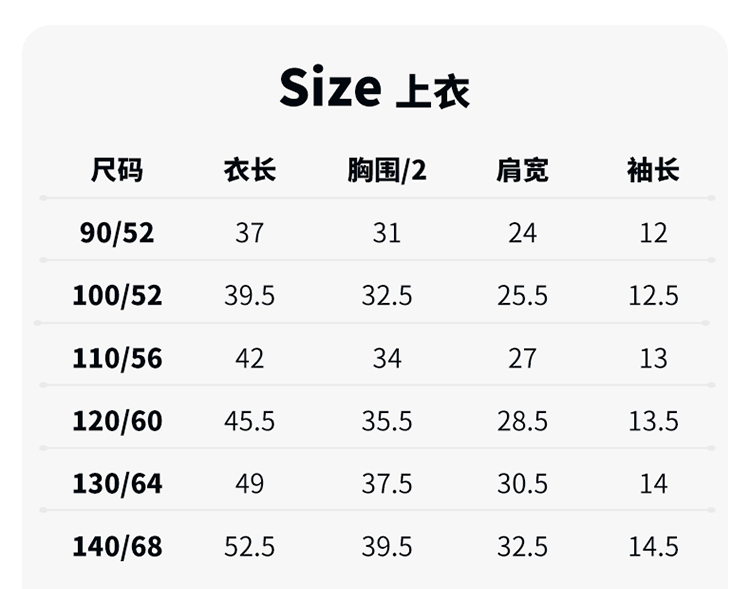The width and height of the screenshot is (750, 589).
Task: Click the 130/64 size row label
Action: click(117, 484)
